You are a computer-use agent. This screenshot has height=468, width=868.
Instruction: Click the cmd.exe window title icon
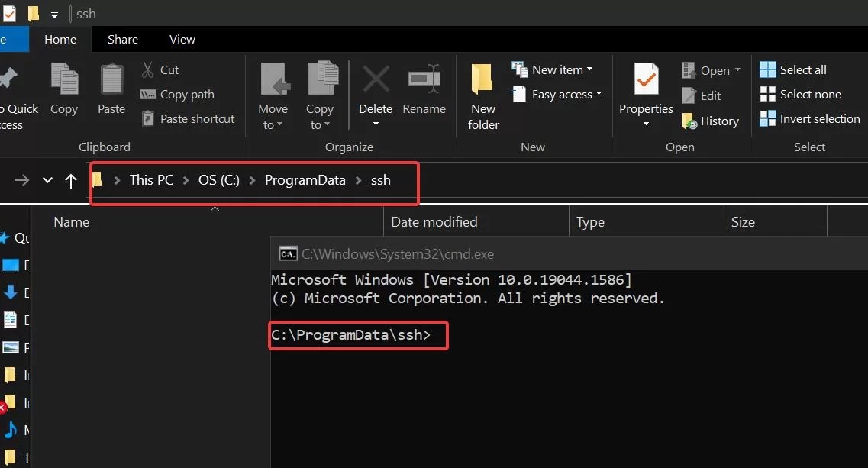click(288, 253)
